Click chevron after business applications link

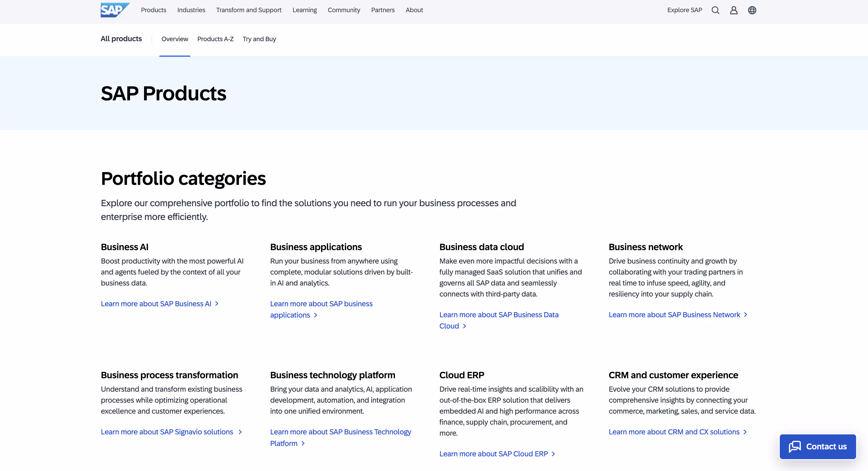(x=315, y=315)
